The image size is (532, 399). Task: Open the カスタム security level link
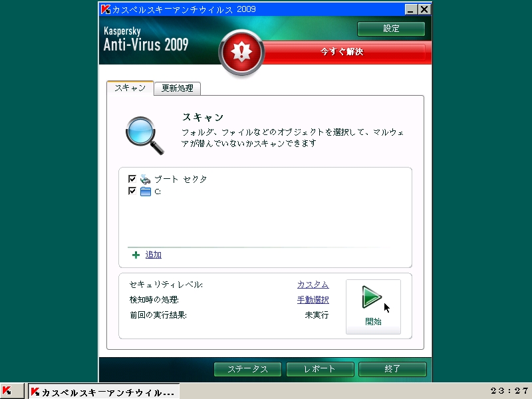pos(313,285)
